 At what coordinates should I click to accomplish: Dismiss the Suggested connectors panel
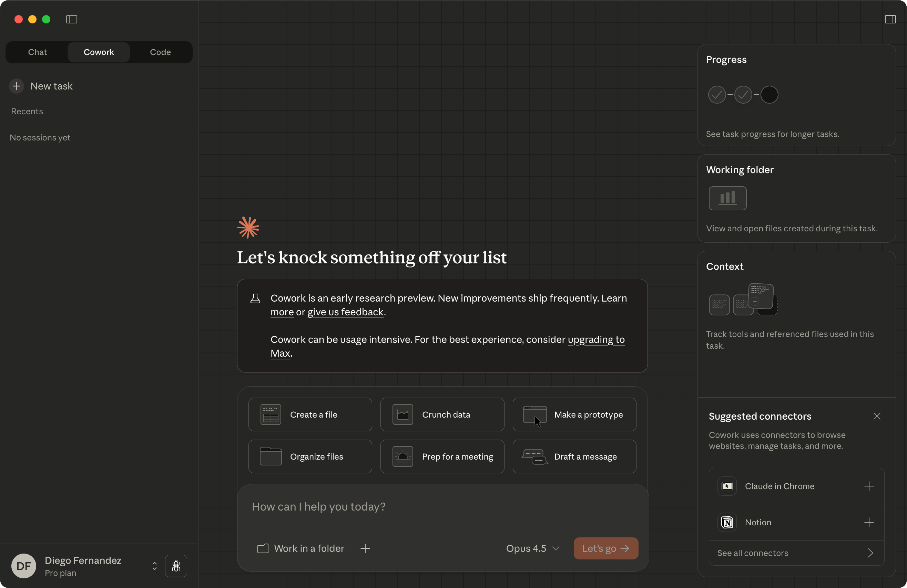click(x=877, y=416)
